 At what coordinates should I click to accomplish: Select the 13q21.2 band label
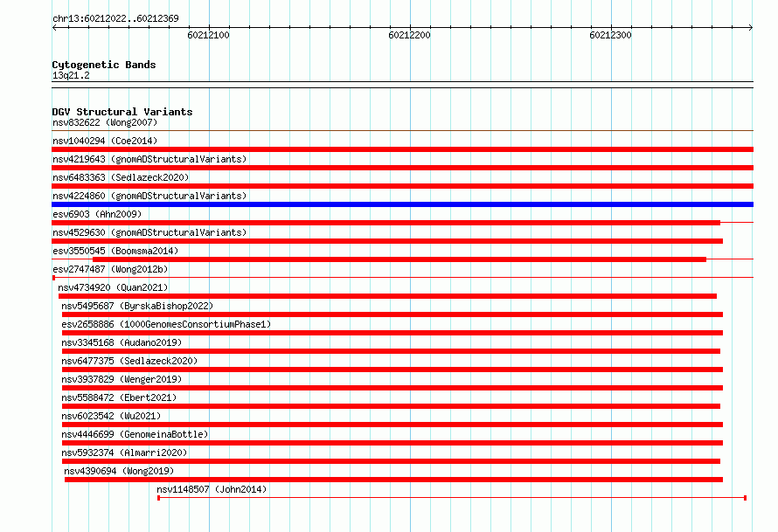click(71, 75)
